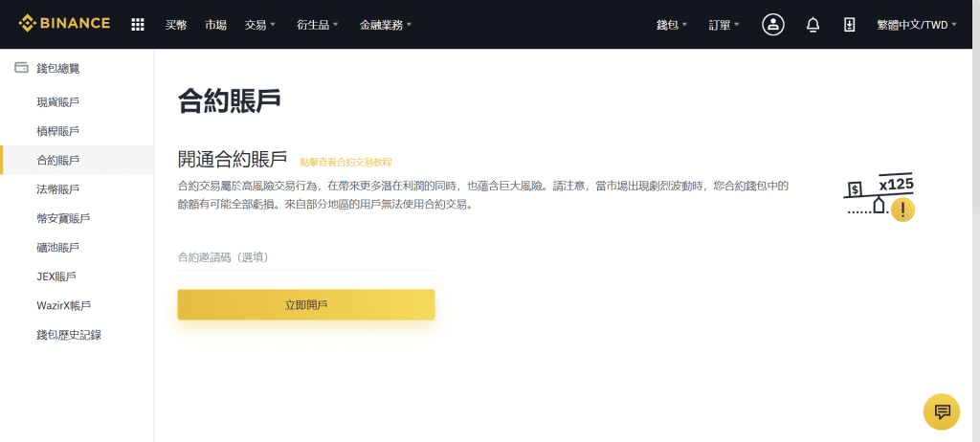Expand the 金融業務 dropdown menu
Viewport: 980px width, 442px height.
coord(386,25)
